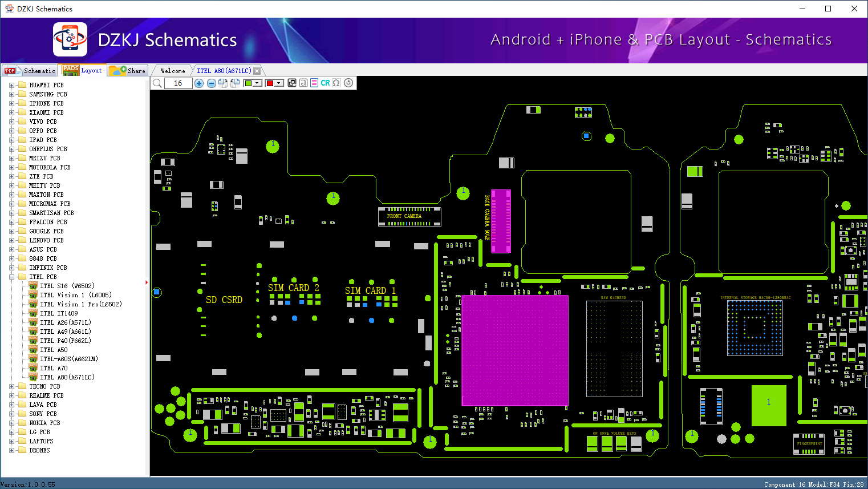
Task: Click the app icon in the title bar
Action: 9,9
